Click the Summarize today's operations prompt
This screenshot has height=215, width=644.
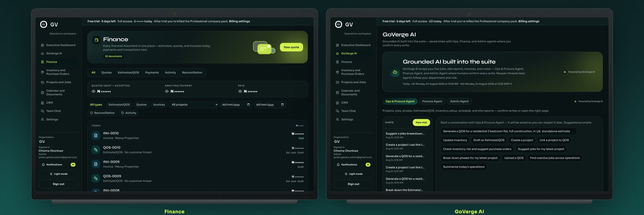pos(464,167)
